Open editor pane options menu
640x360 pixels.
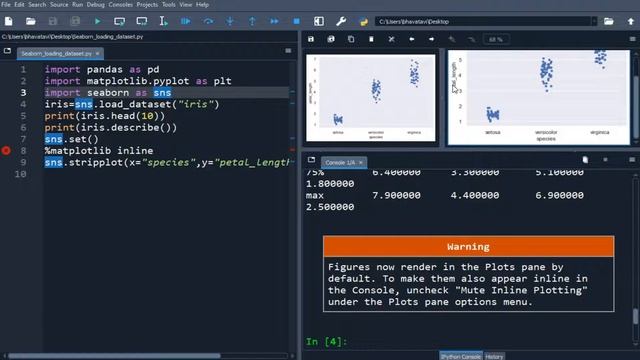[288, 51]
